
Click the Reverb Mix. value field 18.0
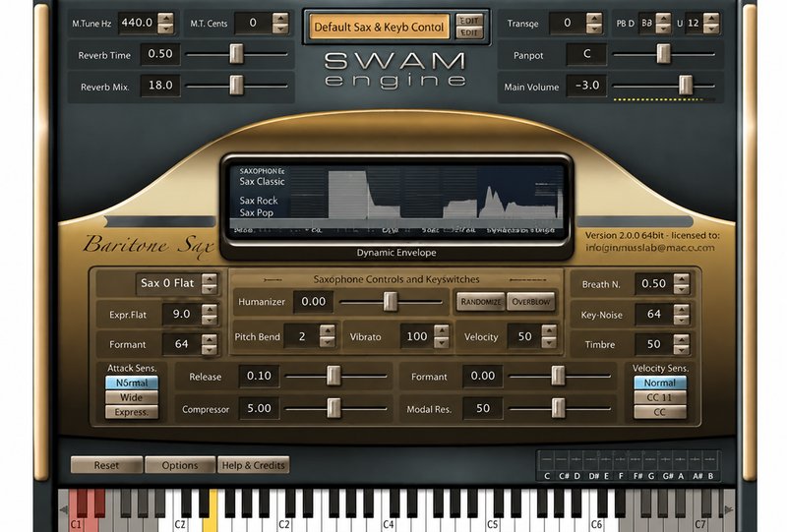pos(160,86)
